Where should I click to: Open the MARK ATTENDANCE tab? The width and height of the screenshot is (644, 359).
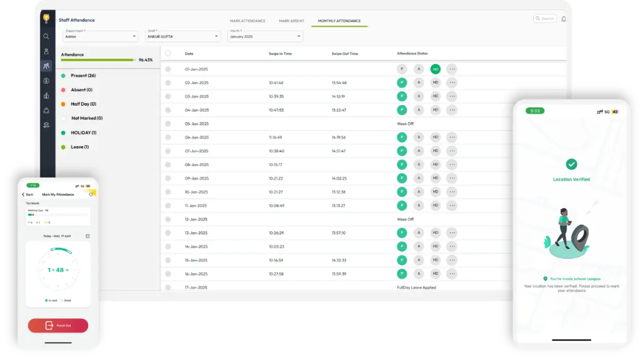point(248,21)
